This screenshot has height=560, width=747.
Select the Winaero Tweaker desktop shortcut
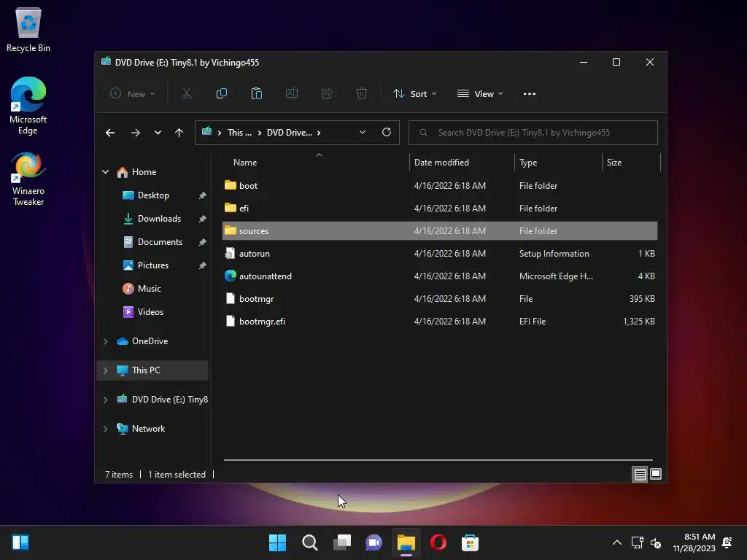click(x=28, y=179)
